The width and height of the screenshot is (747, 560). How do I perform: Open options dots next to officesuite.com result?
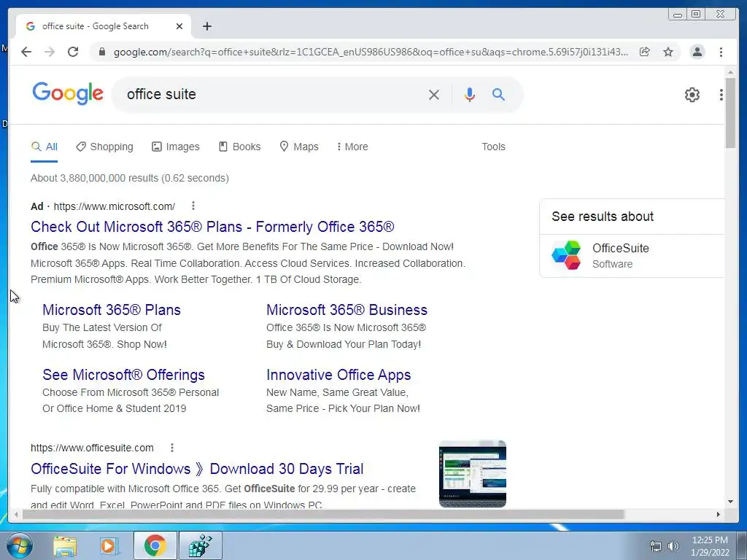tap(172, 448)
